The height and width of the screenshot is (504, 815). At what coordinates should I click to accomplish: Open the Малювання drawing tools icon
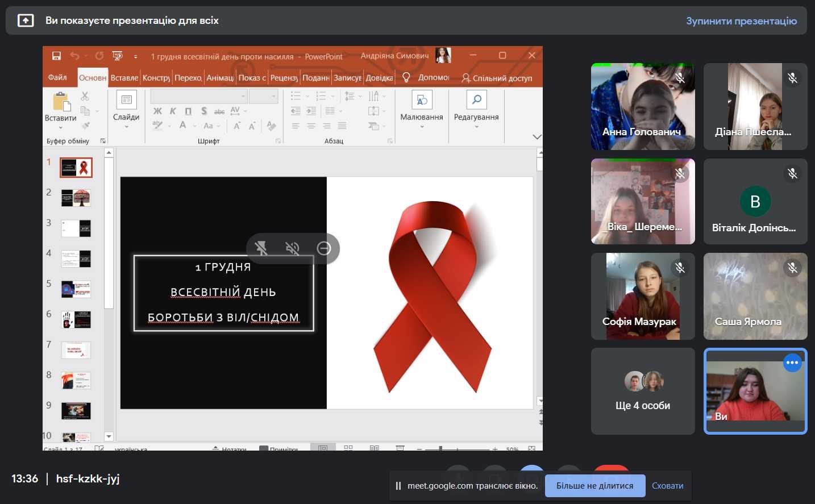point(421,101)
